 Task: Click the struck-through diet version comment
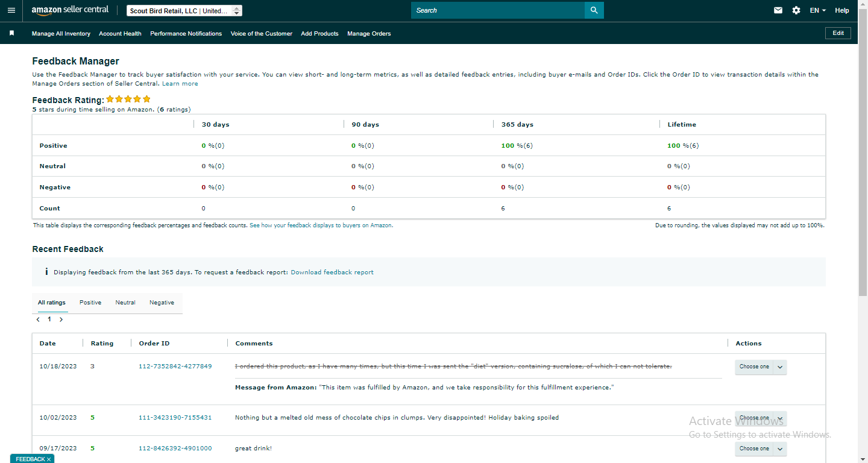453,367
